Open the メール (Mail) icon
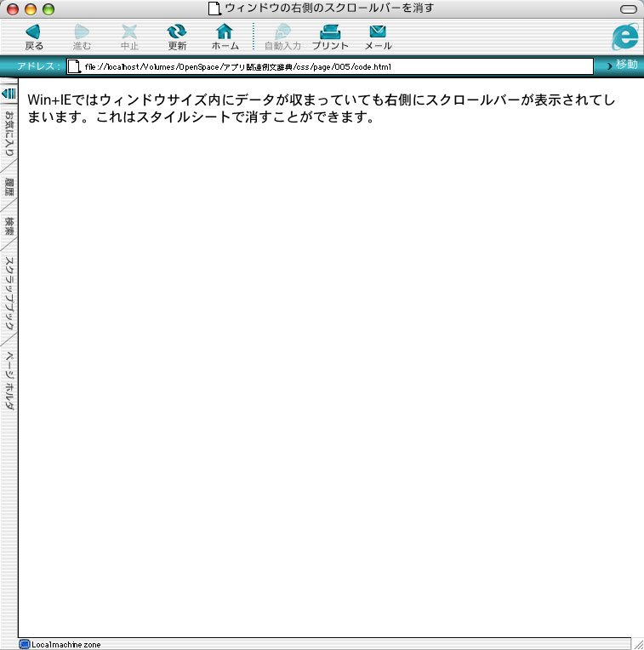This screenshot has width=644, height=650. pos(378,31)
